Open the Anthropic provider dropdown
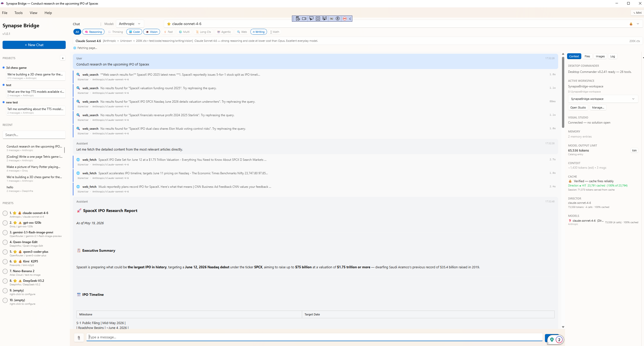This screenshot has height=346, width=644. point(130,24)
